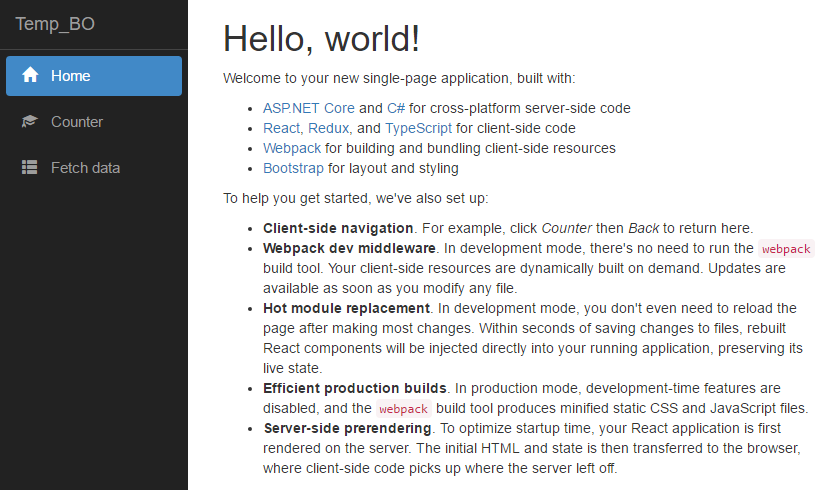The height and width of the screenshot is (490, 829).
Task: Open the ASP.NET Core link
Action: coord(308,108)
